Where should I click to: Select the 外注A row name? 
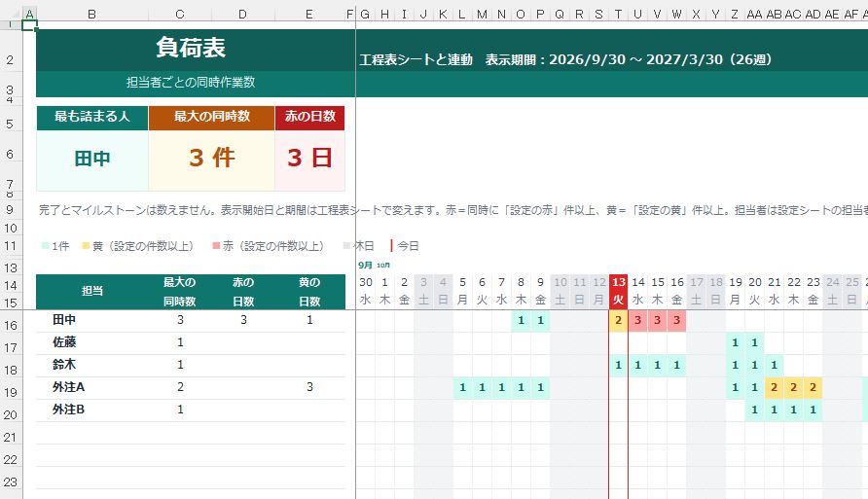pyautogui.click(x=69, y=387)
